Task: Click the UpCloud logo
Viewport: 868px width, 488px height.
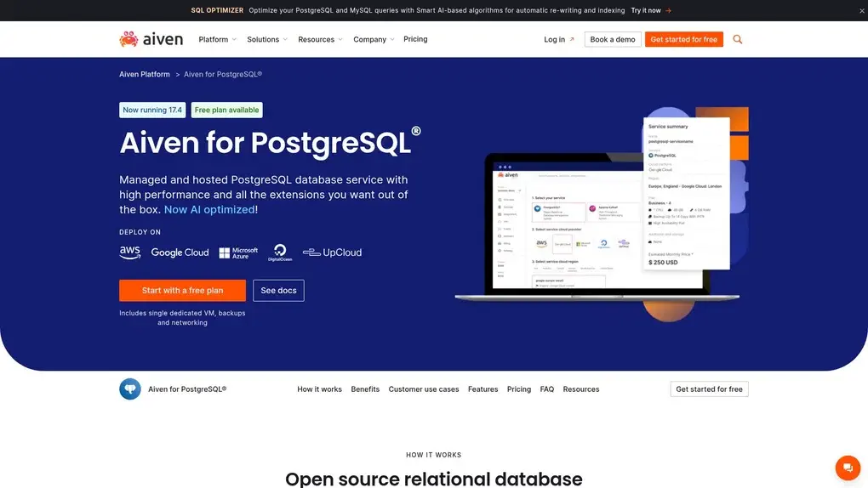Action: (x=332, y=253)
